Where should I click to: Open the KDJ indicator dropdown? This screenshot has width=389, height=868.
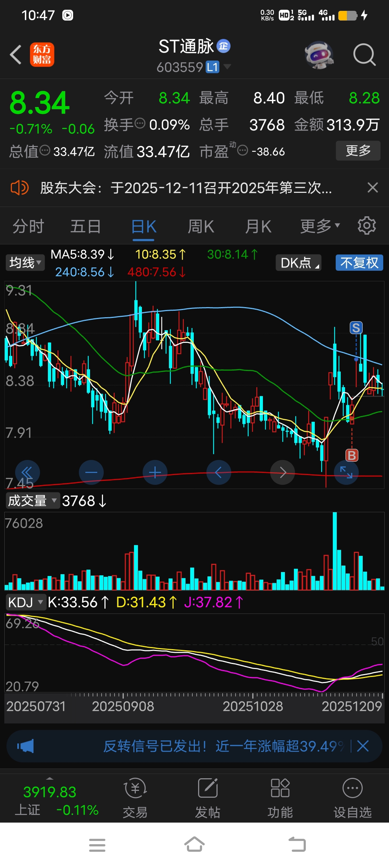(26, 602)
